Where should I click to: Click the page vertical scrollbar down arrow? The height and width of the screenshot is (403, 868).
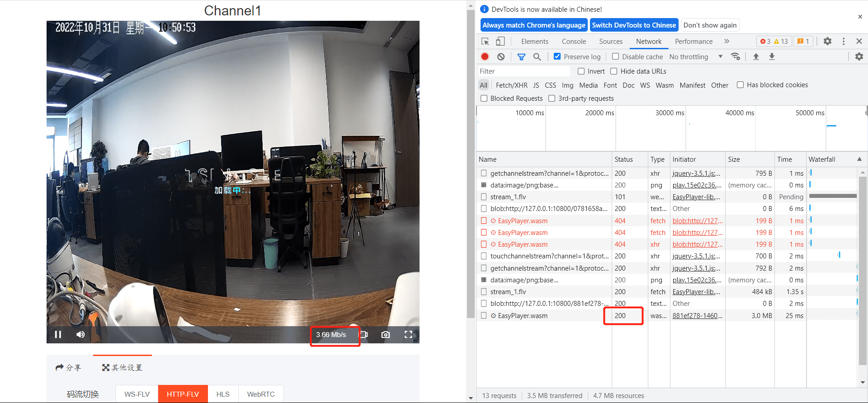(x=471, y=398)
